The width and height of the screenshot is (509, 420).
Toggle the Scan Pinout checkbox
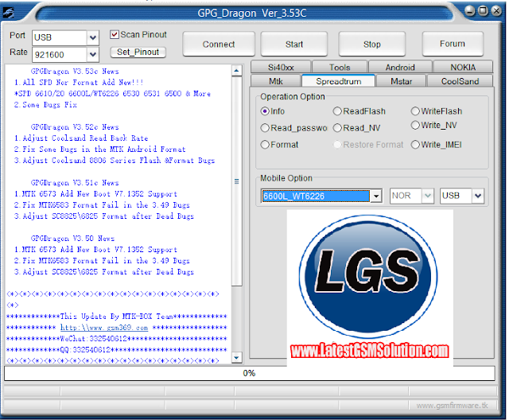[115, 34]
